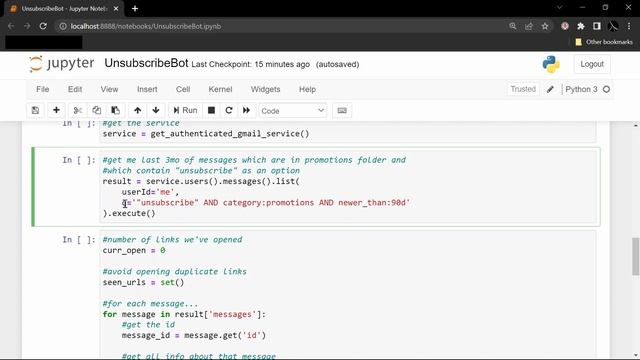Click scrollbar down arrow
The width and height of the screenshot is (640, 360).
click(x=636, y=356)
